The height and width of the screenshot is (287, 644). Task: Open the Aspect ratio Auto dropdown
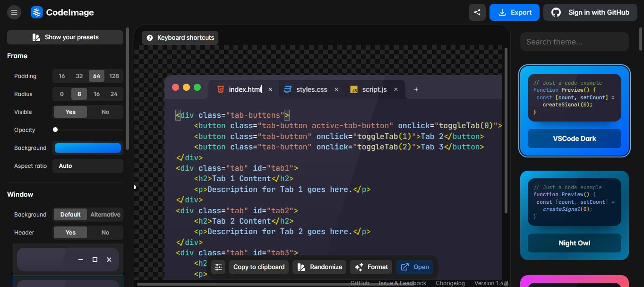(x=88, y=166)
